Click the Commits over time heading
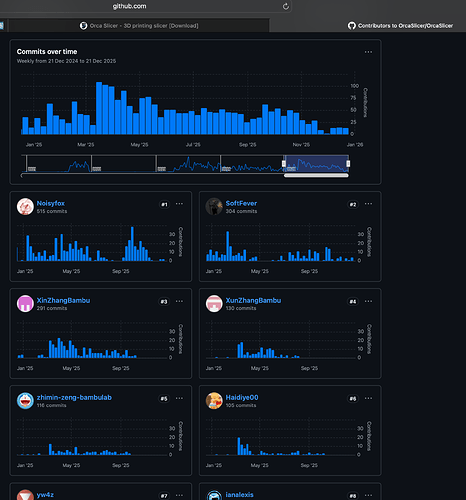 pos(47,52)
